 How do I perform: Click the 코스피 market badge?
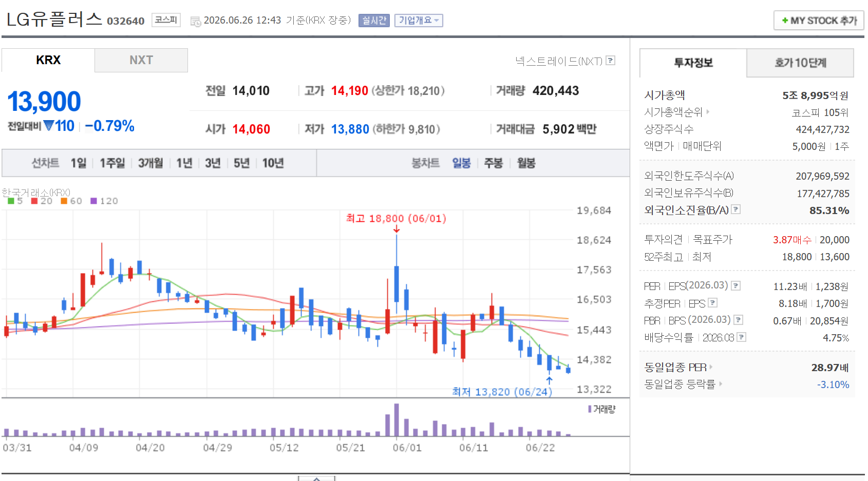166,20
